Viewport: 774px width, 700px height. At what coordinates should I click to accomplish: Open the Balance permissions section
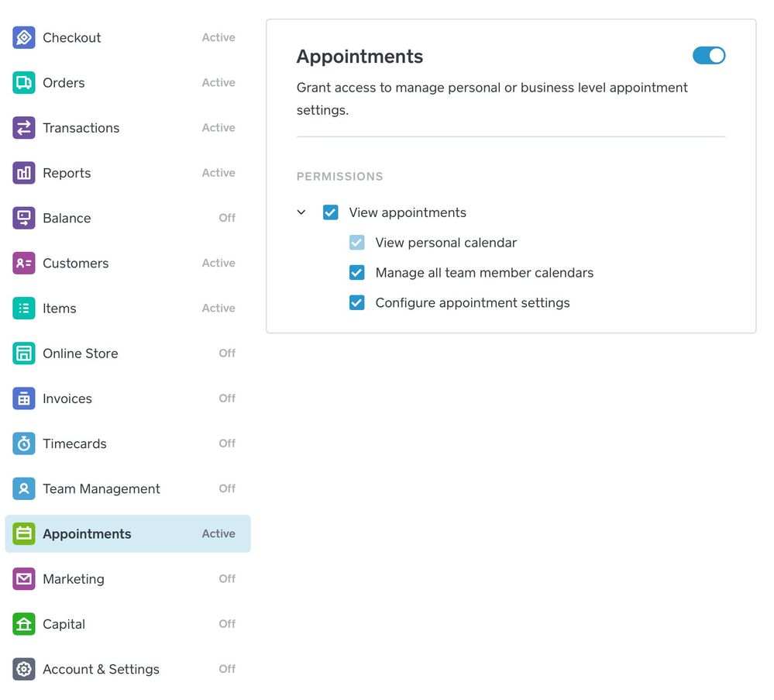(x=67, y=219)
